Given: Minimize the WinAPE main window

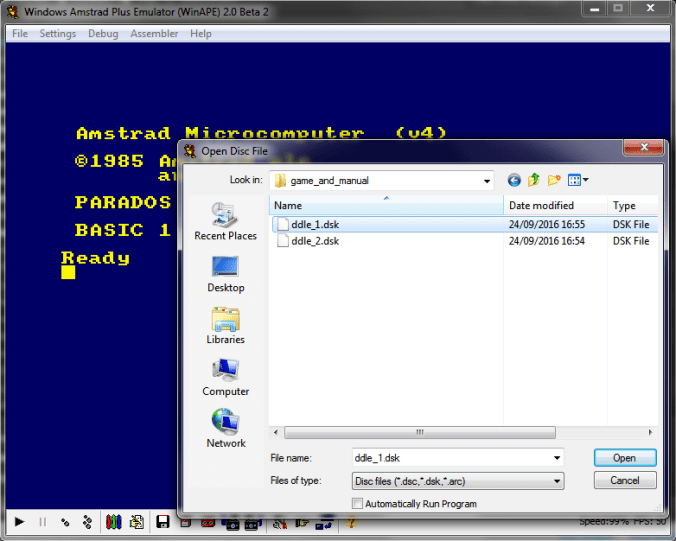Looking at the screenshot, I should pos(595,9).
